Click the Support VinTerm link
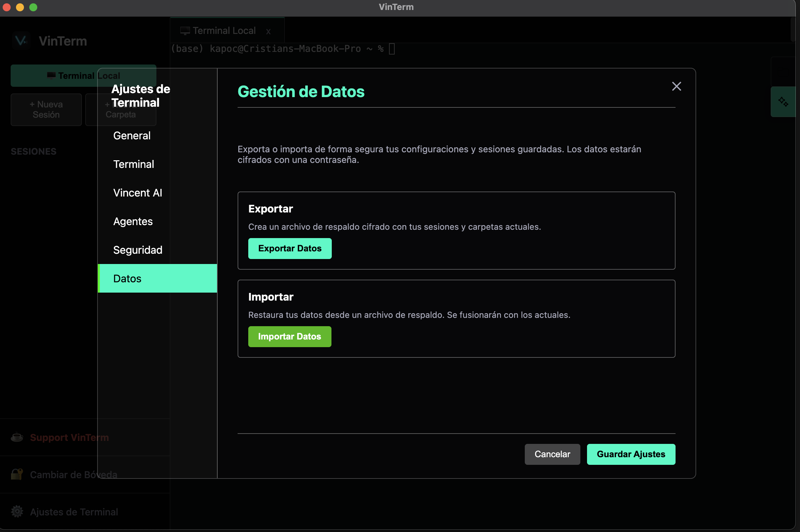The width and height of the screenshot is (800, 532). (x=69, y=437)
